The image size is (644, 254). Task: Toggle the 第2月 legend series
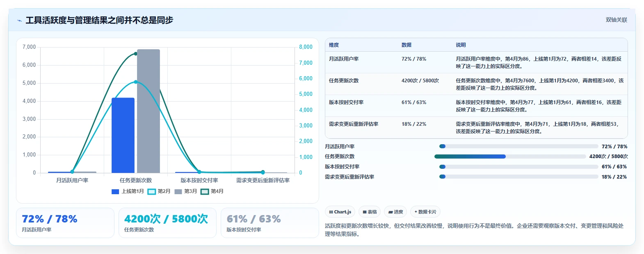(159, 191)
